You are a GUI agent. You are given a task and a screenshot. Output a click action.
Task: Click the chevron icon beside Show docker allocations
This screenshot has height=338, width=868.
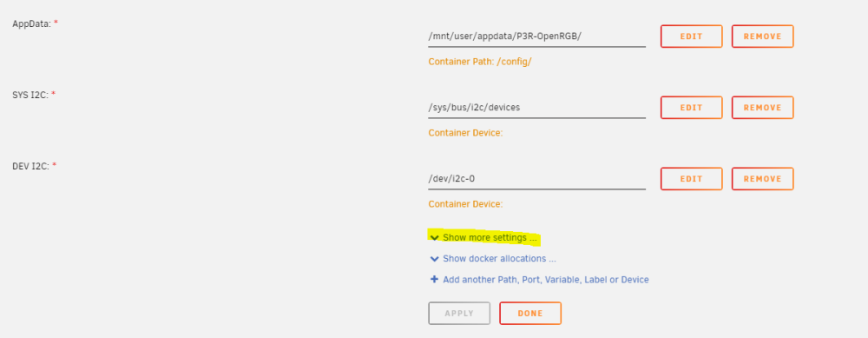[435, 259]
